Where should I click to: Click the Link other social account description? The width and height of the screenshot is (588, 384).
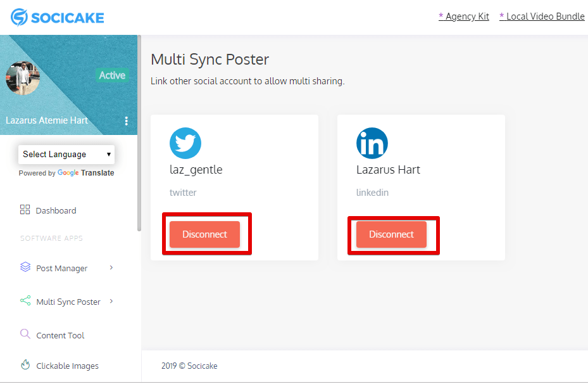(x=247, y=81)
